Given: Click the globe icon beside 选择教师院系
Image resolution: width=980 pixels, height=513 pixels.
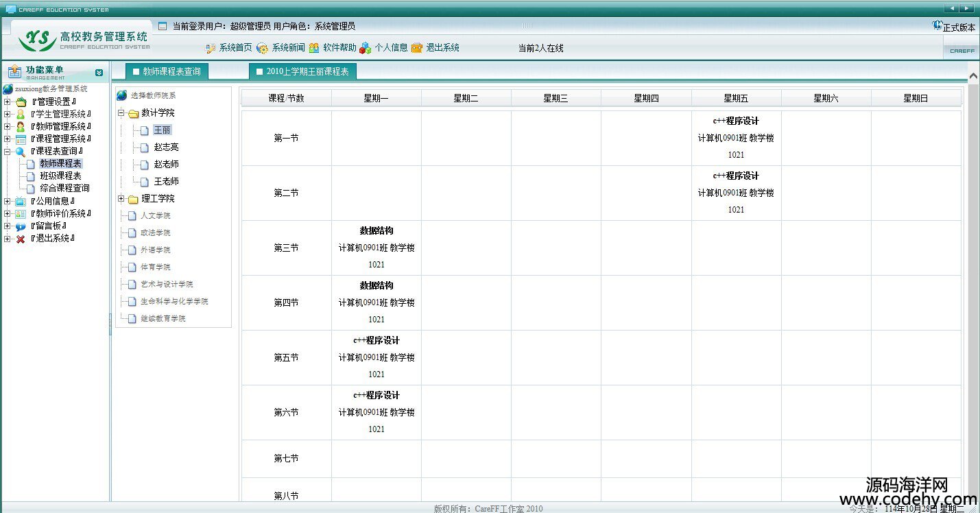Looking at the screenshot, I should [x=121, y=95].
